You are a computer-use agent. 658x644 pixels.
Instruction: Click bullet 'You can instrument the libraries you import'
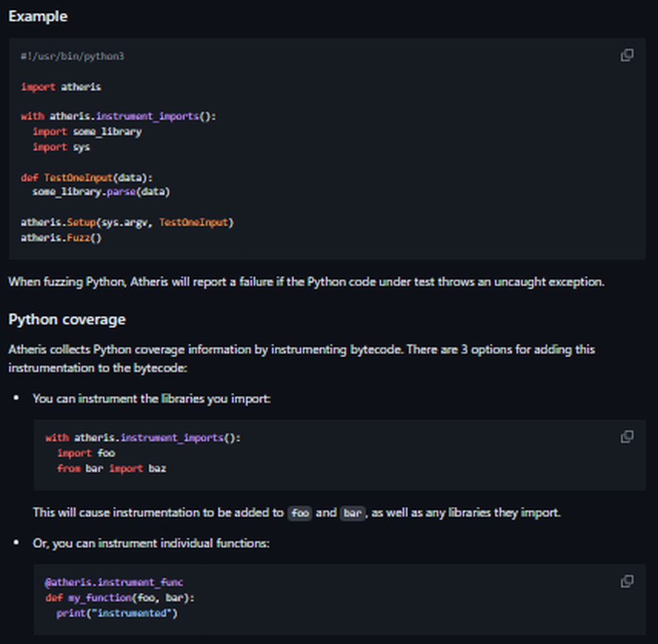click(x=151, y=398)
